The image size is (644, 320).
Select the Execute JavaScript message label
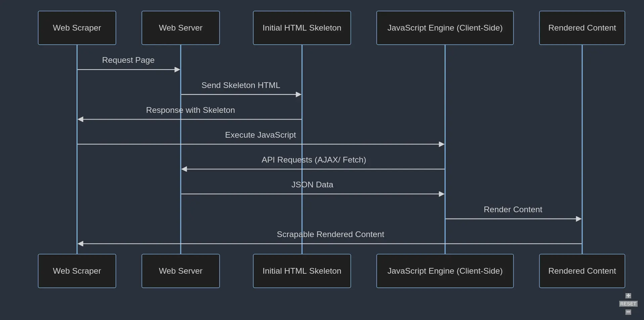point(260,135)
